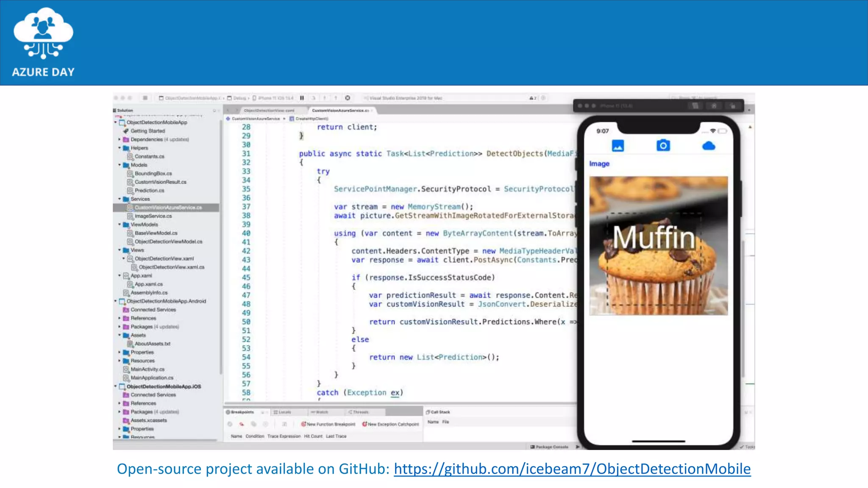Open Connected Services under Android project
868x488 pixels.
[153, 310]
